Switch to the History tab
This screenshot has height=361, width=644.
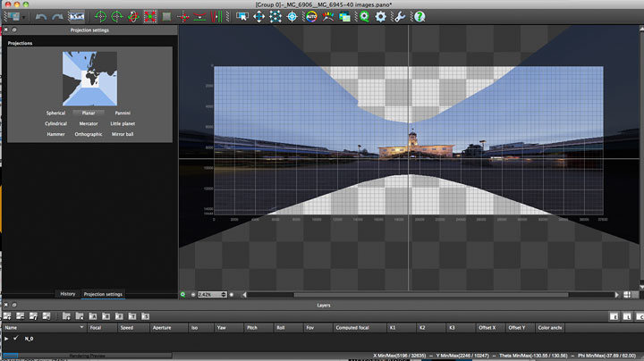tap(68, 294)
